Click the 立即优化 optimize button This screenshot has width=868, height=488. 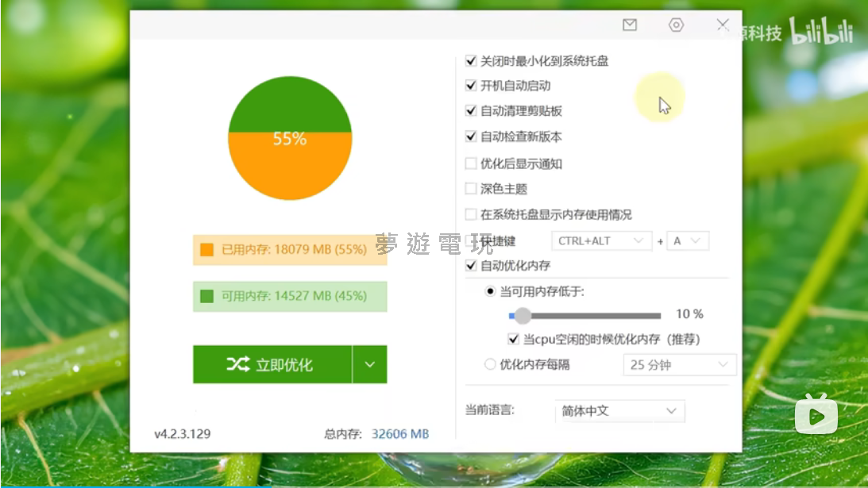click(x=272, y=364)
